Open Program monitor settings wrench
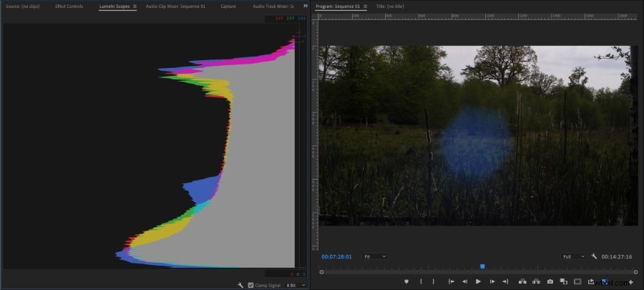The height and width of the screenshot is (290, 644). [594, 256]
